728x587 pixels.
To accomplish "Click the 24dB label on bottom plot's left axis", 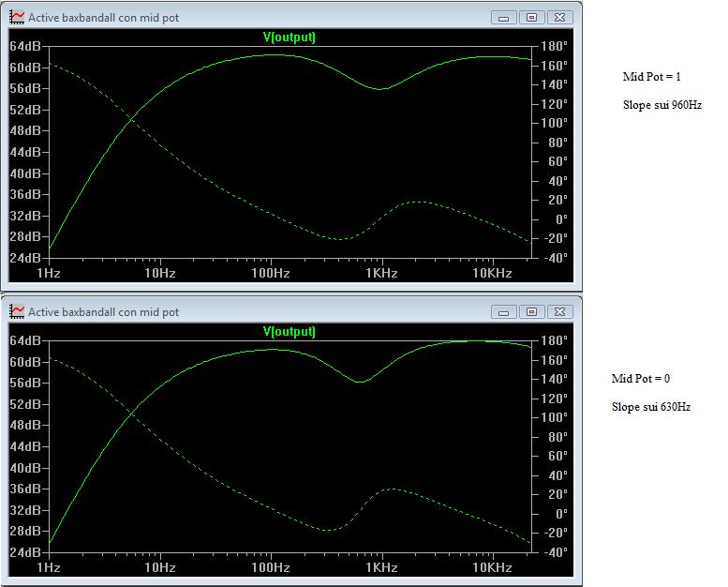I will 25,552.
